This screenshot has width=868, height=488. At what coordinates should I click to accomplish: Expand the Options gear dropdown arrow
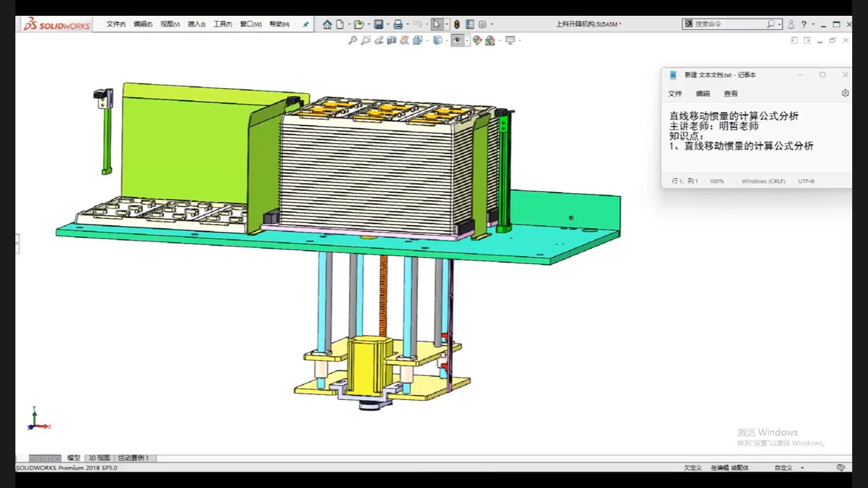pos(492,24)
